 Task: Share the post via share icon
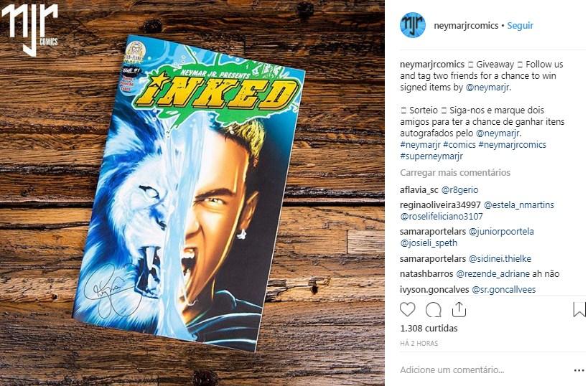pos(459,309)
